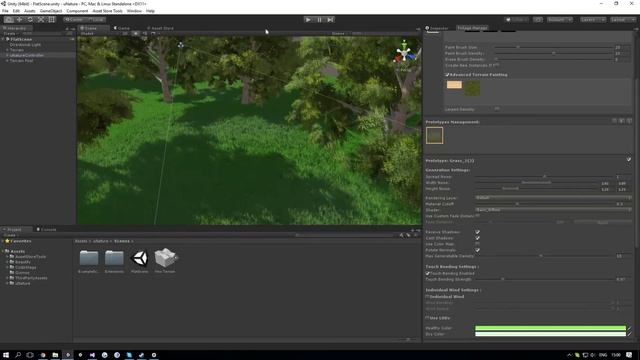This screenshot has width=640, height=360.
Task: Enable Use Color Map checkbox
Action: (477, 244)
